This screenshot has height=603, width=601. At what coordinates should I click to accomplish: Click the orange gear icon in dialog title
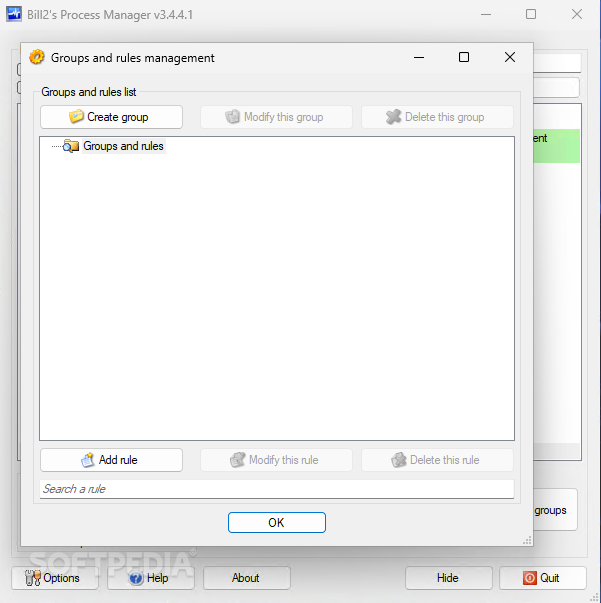pyautogui.click(x=37, y=57)
